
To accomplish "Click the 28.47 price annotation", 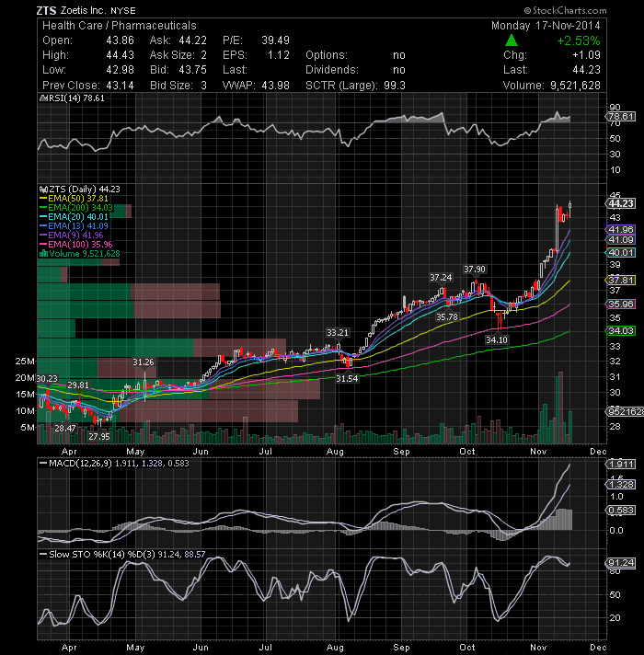I will tap(65, 428).
